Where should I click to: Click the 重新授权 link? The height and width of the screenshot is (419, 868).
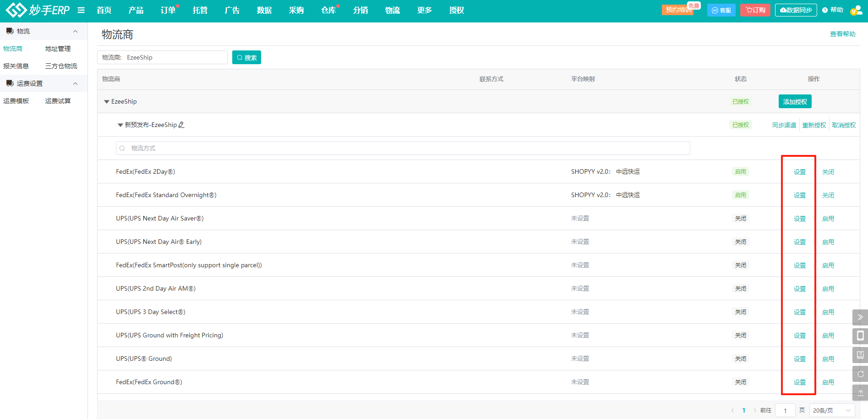pos(814,125)
